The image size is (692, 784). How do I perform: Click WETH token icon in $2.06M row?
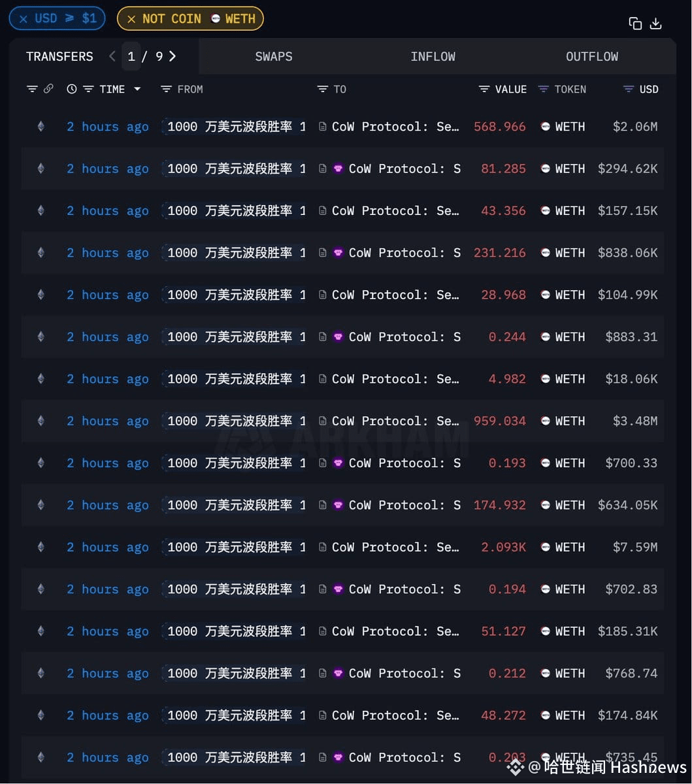(x=546, y=127)
